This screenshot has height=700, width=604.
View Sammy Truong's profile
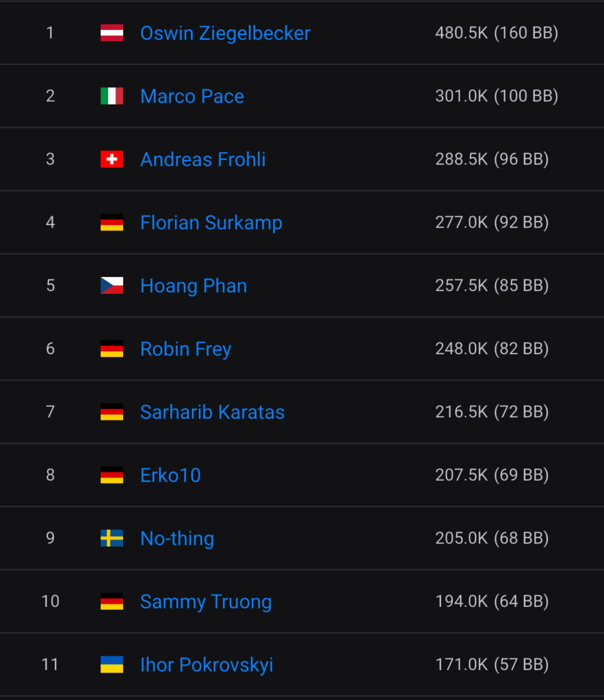click(x=206, y=602)
